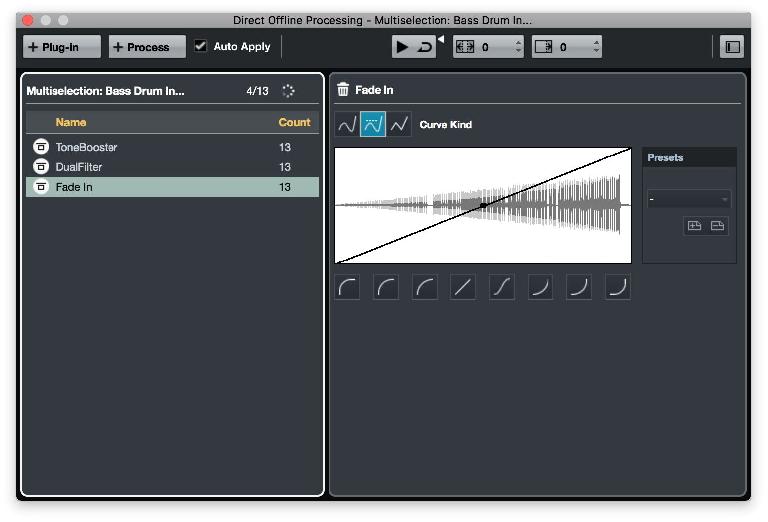Select the third gentle logarithmic curve shape
This screenshot has height=522, width=768.
tap(425, 287)
